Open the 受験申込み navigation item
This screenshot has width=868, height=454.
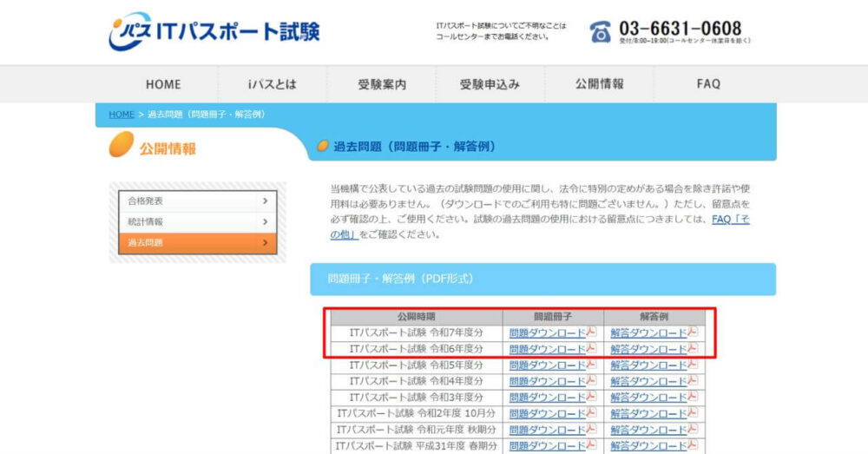tap(490, 84)
